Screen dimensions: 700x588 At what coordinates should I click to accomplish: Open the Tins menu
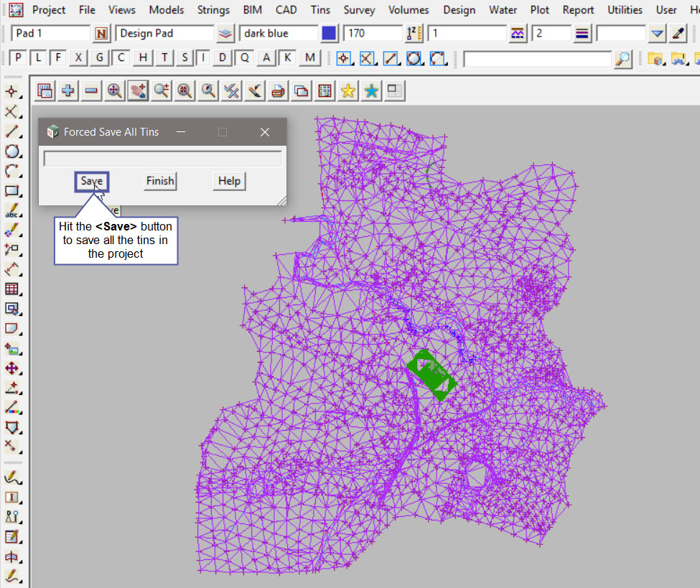[x=320, y=10]
